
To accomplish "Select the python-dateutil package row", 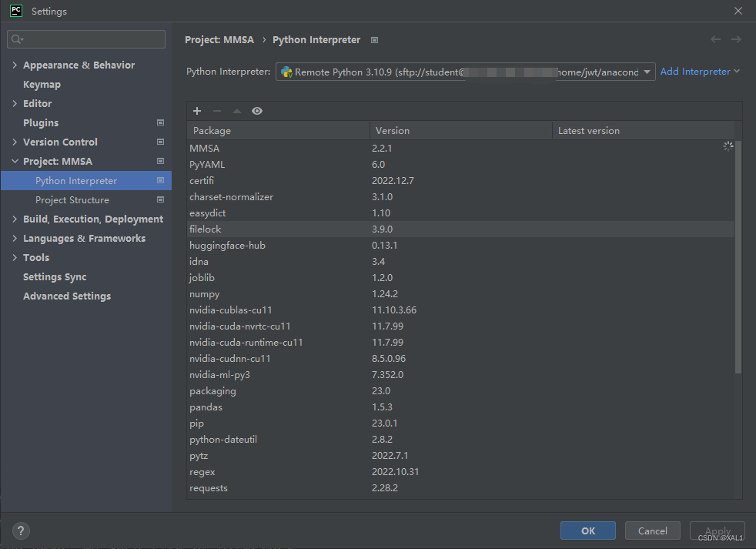I will pos(460,439).
